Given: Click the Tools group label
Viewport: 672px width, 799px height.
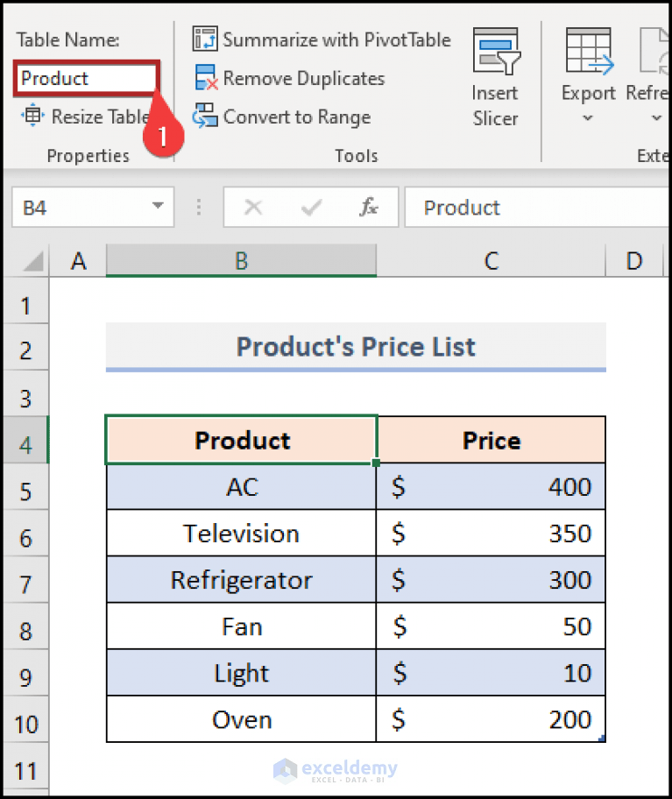Looking at the screenshot, I should click(x=357, y=155).
